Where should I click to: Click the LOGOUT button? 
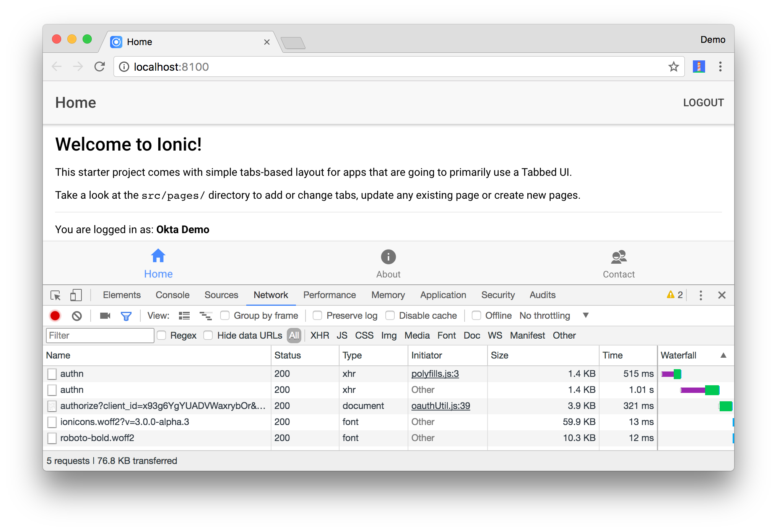point(703,103)
